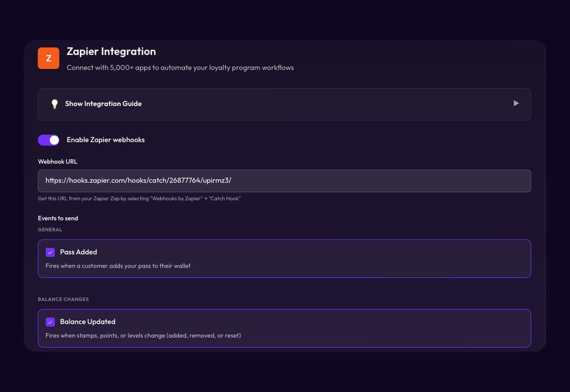The image size is (570, 392).
Task: Click the Connect with 5,000+ apps subtitle
Action: click(180, 67)
